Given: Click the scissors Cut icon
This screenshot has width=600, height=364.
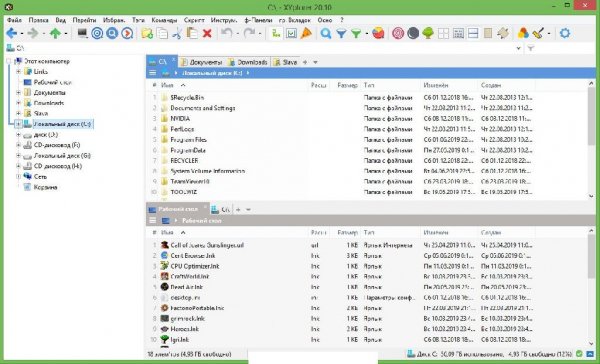Looking at the screenshot, I should (177, 34).
